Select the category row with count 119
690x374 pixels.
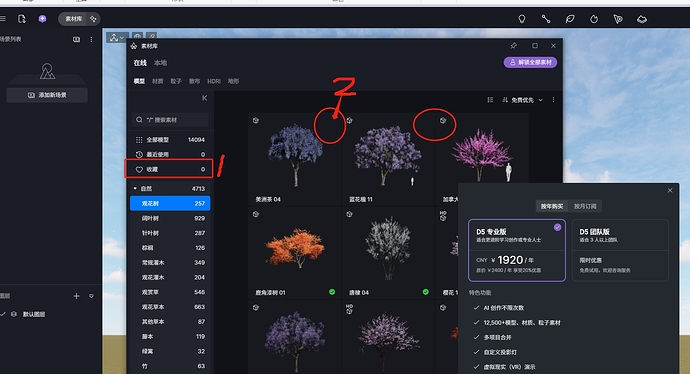170,336
